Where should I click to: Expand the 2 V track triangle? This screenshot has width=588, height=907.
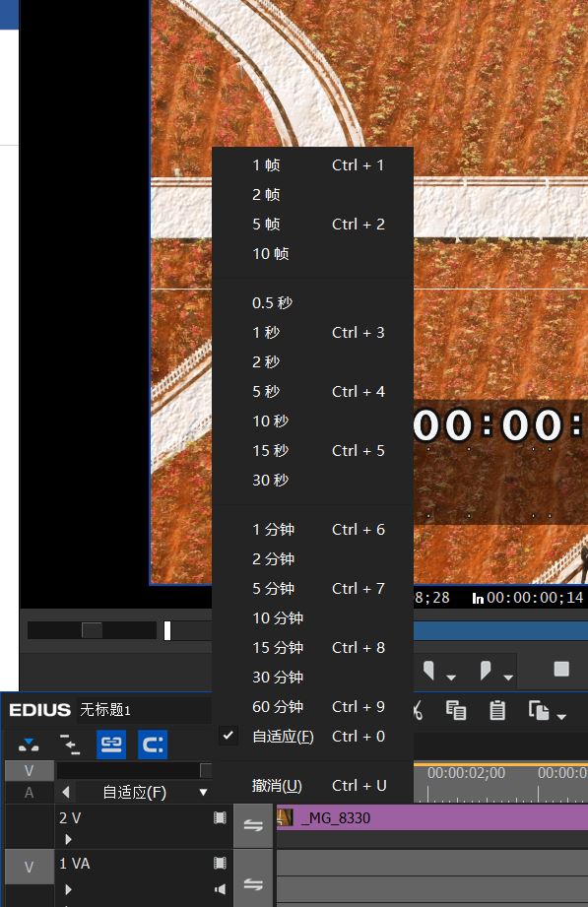point(68,839)
